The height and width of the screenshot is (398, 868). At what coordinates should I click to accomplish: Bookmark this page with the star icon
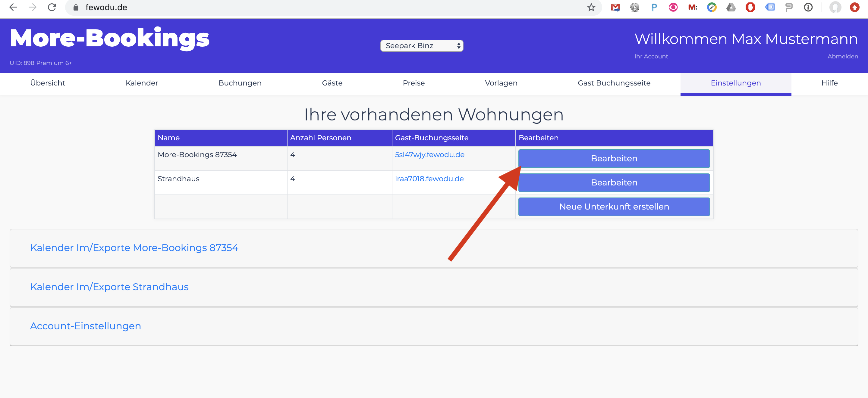point(591,7)
